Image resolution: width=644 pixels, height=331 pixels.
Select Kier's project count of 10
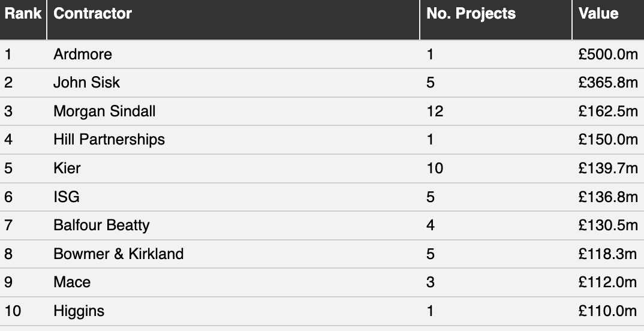pyautogui.click(x=435, y=168)
